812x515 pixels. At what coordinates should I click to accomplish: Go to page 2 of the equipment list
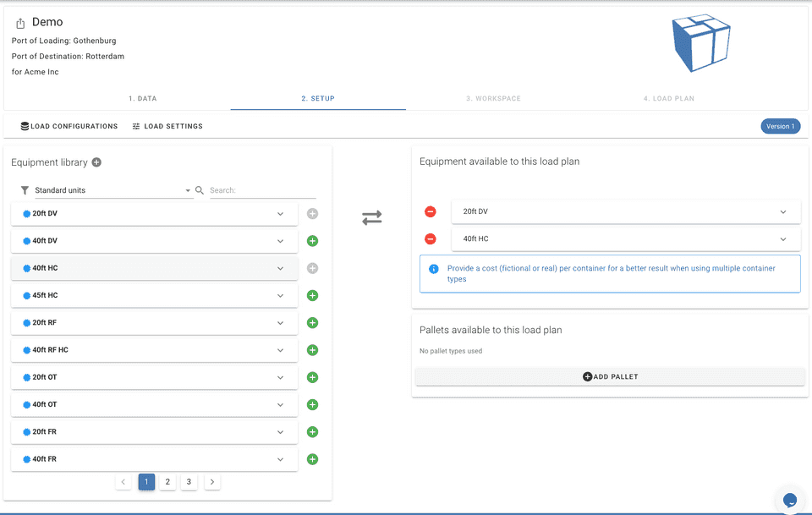(167, 481)
